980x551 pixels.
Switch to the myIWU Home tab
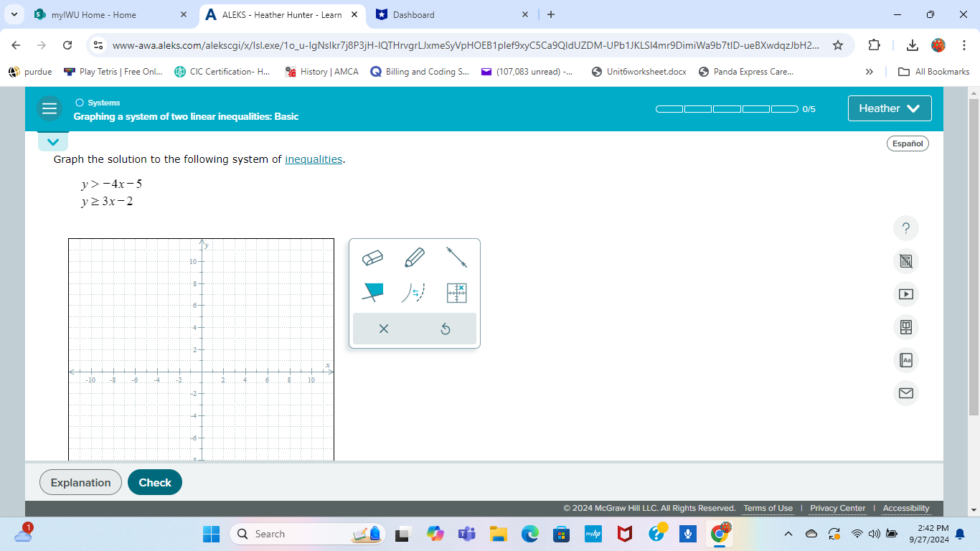[110, 14]
